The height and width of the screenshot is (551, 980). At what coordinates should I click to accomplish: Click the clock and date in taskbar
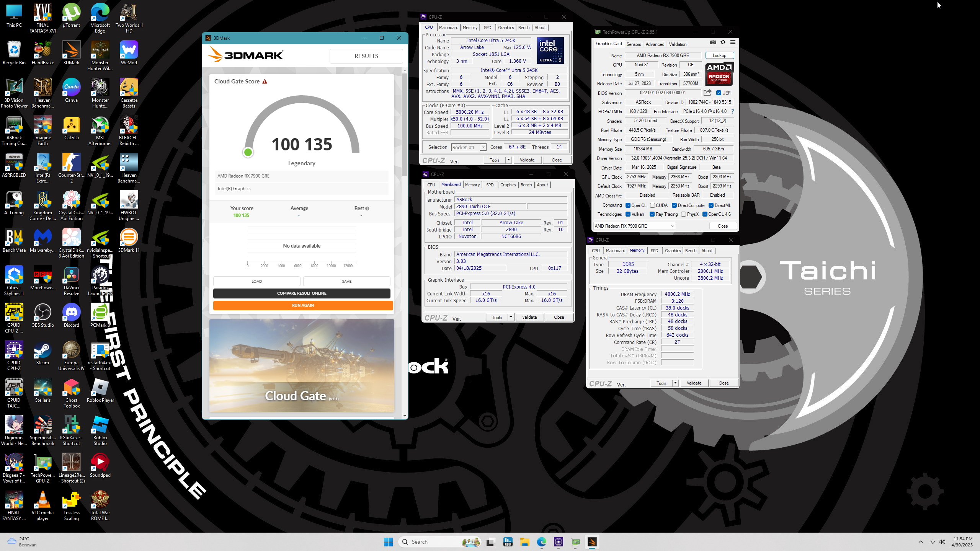962,542
